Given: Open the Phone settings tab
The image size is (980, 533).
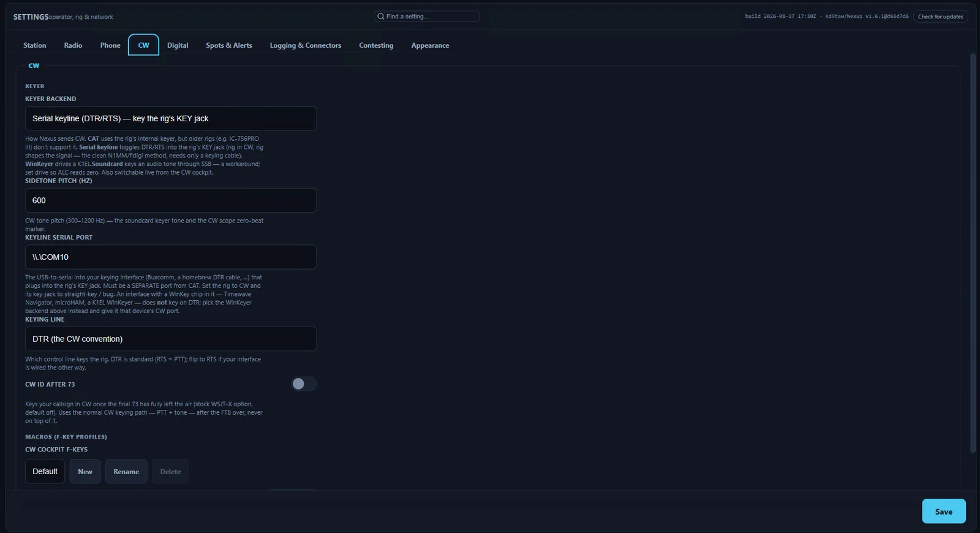Looking at the screenshot, I should [x=110, y=45].
